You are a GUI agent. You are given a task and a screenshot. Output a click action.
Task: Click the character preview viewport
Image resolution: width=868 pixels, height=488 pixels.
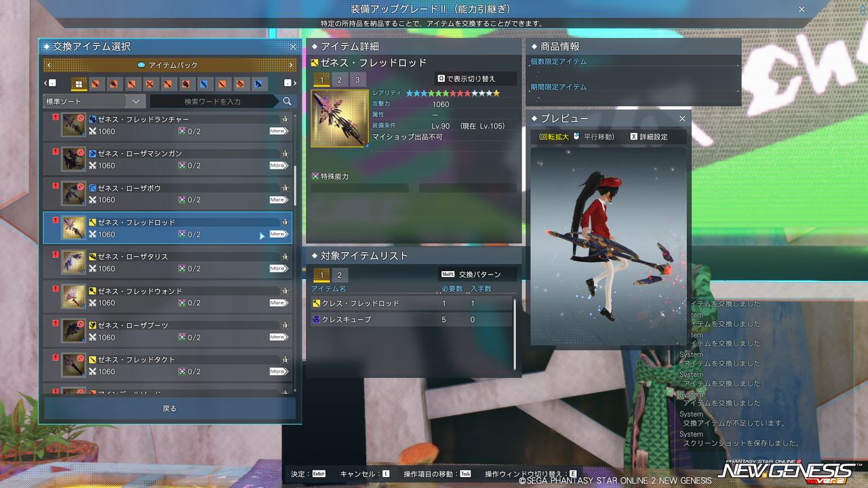609,247
